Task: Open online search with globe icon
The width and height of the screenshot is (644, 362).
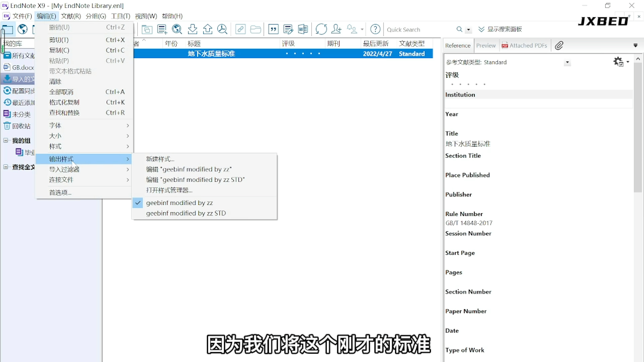Action: point(22,29)
